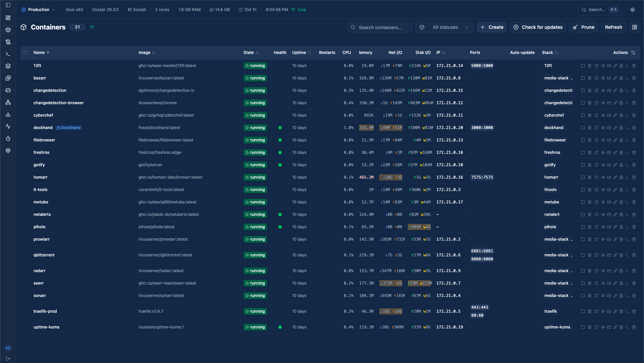This screenshot has width=644, height=363.
Task: Switch to the Containers section
Action: (8, 30)
